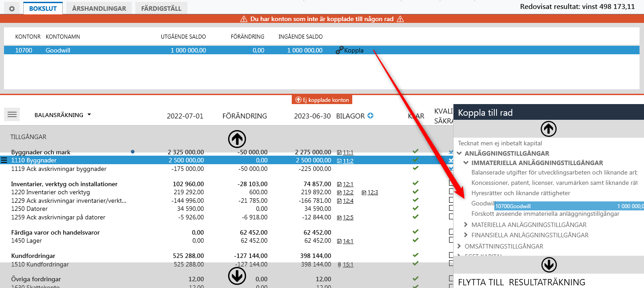Open the document icon for attachment 14:1

tap(339, 241)
